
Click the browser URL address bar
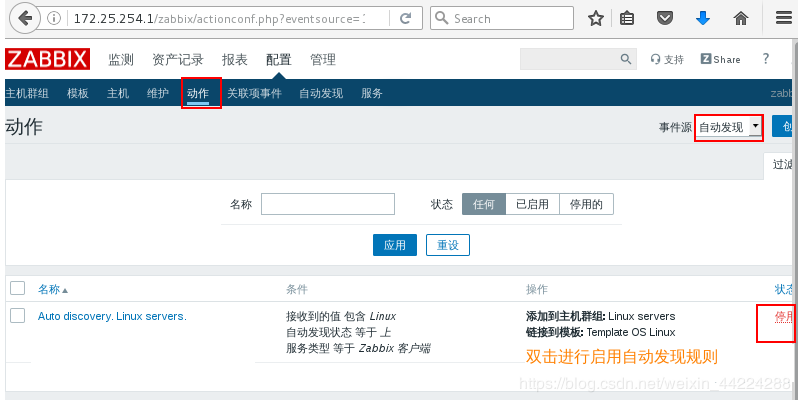coord(220,19)
